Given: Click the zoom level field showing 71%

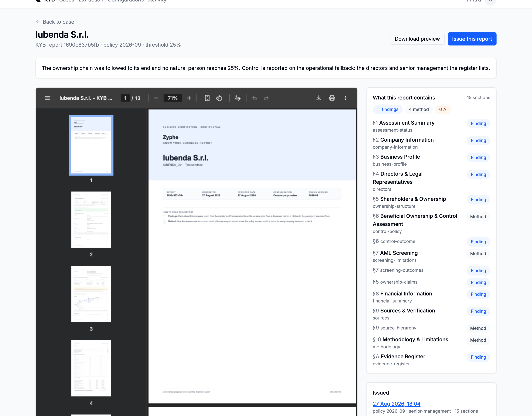Looking at the screenshot, I should tap(173, 98).
